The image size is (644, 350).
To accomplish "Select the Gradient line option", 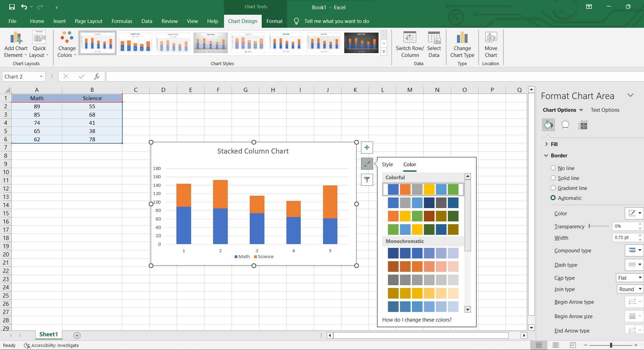I will click(x=553, y=188).
